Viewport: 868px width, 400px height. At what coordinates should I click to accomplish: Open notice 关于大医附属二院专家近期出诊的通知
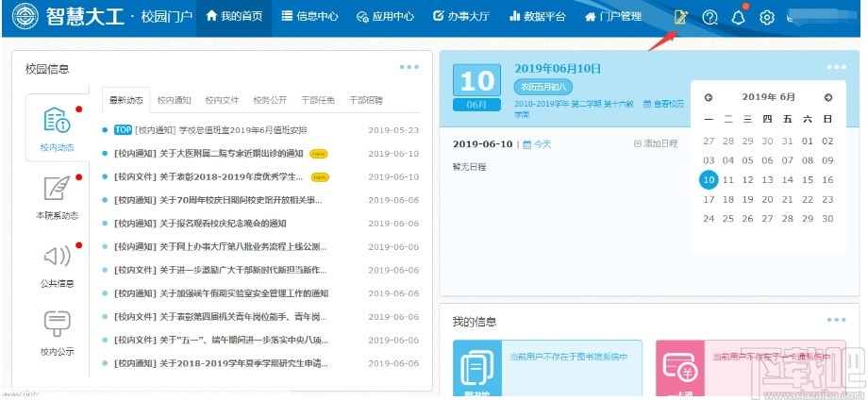point(209,154)
